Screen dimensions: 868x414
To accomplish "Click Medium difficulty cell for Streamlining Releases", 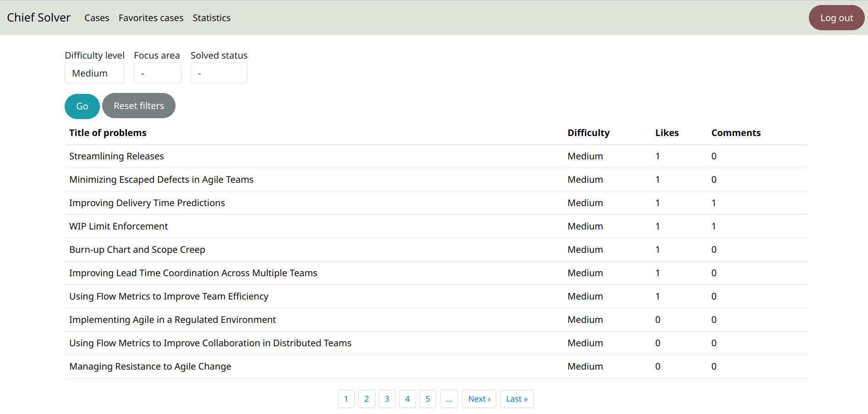I will tap(585, 156).
